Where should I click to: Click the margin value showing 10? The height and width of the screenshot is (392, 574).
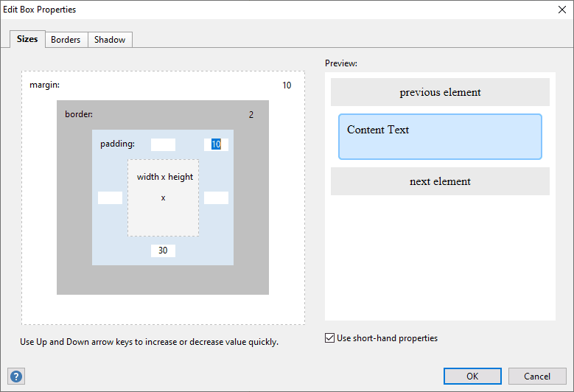tap(287, 85)
